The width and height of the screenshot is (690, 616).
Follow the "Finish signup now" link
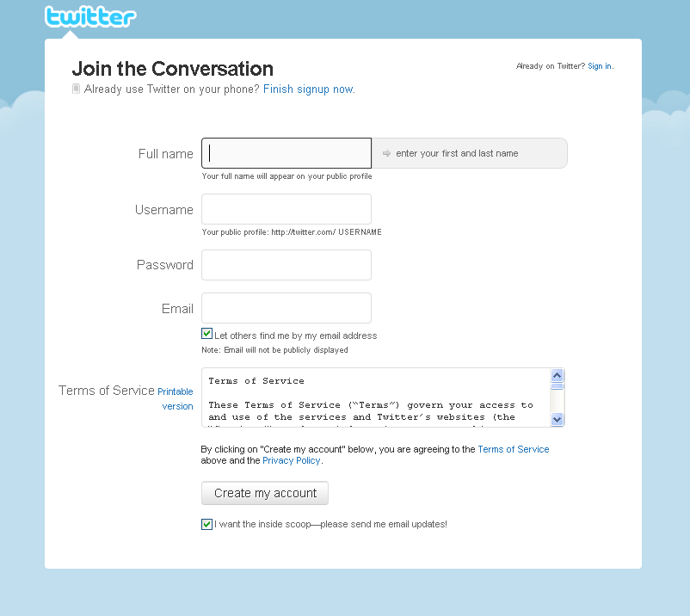click(x=308, y=89)
